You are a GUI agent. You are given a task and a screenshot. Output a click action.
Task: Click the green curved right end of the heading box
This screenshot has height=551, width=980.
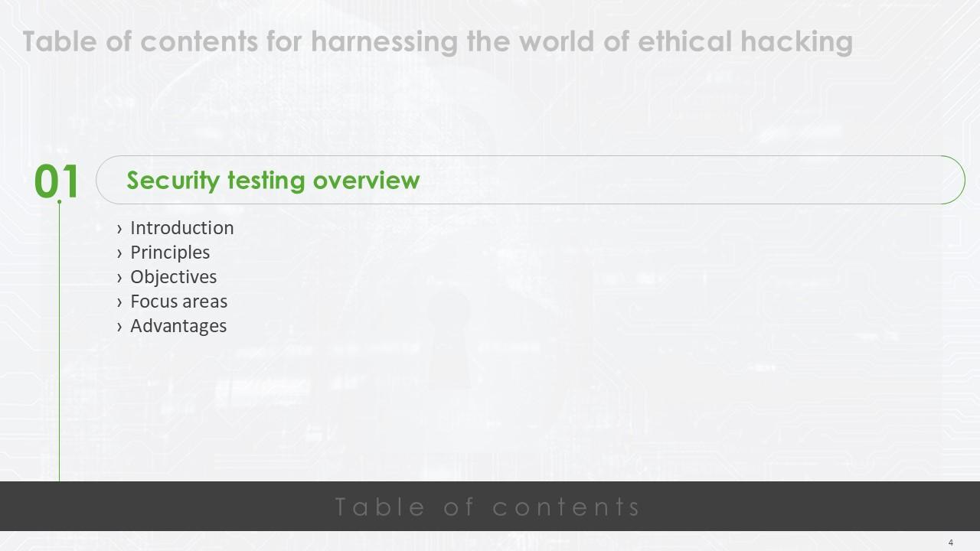point(957,180)
